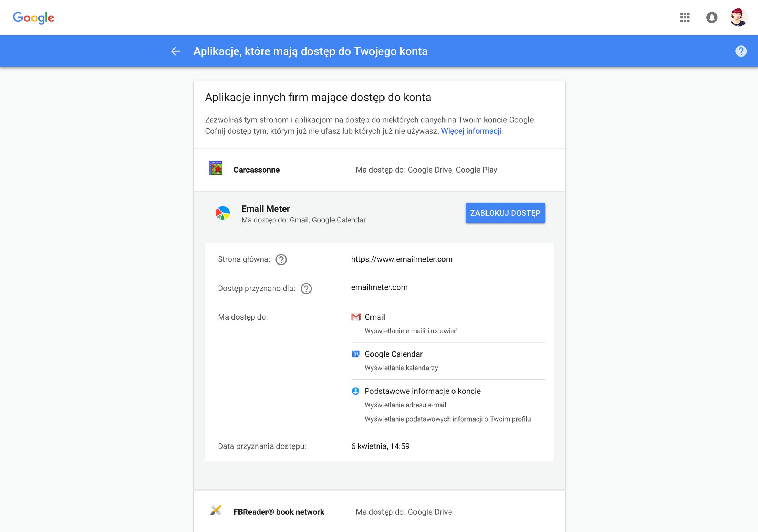Click the back arrow in blue header
Image resolution: width=758 pixels, height=532 pixels.
point(176,51)
